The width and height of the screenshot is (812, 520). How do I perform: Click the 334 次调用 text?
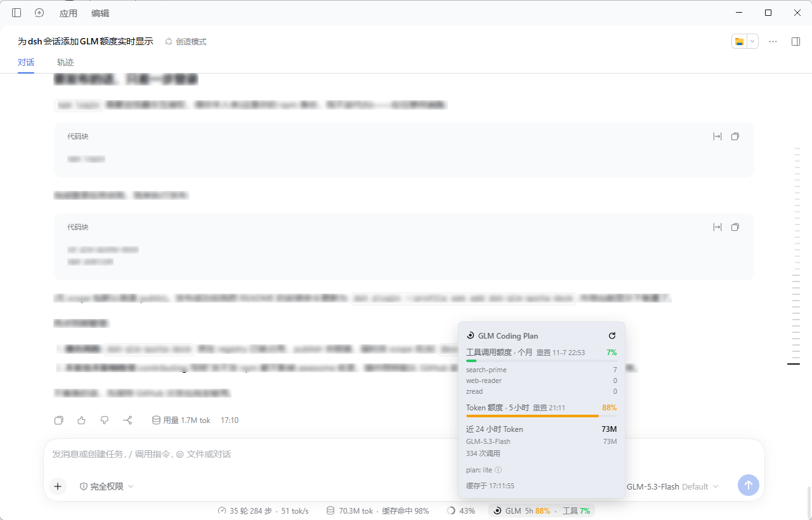(483, 453)
